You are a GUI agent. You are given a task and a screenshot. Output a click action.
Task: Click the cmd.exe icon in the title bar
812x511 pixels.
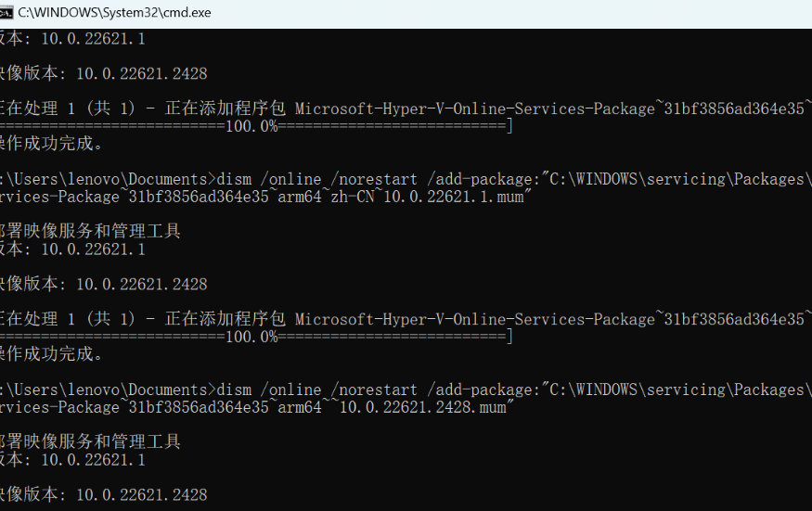tap(7, 12)
